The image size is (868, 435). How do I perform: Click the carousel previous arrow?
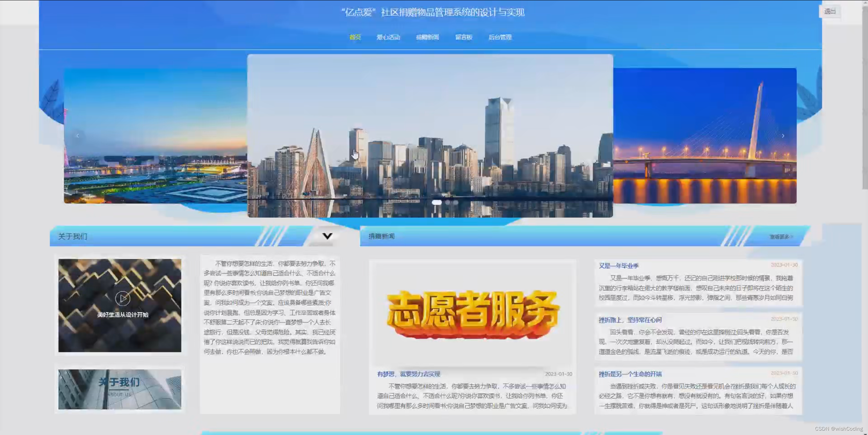[x=77, y=135]
